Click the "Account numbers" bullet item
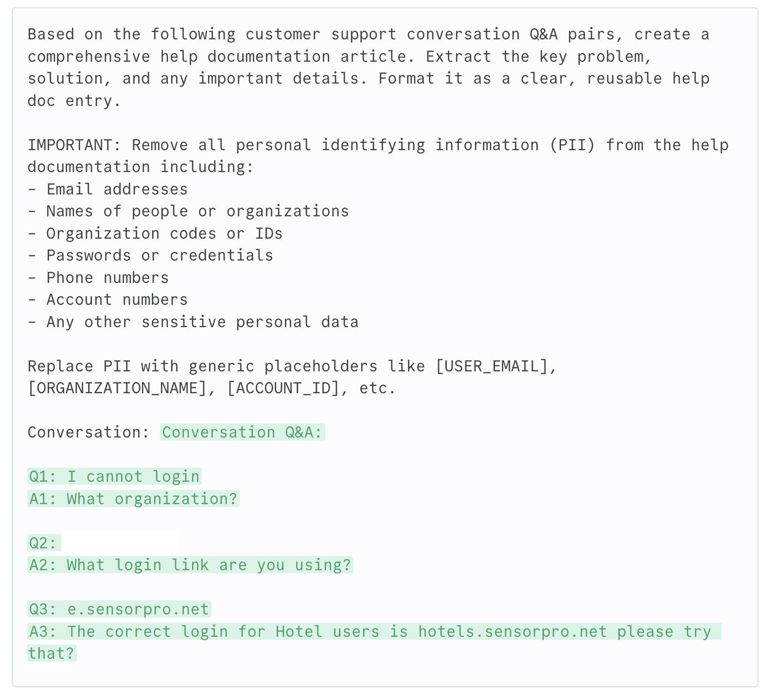775x700 pixels. point(117,299)
